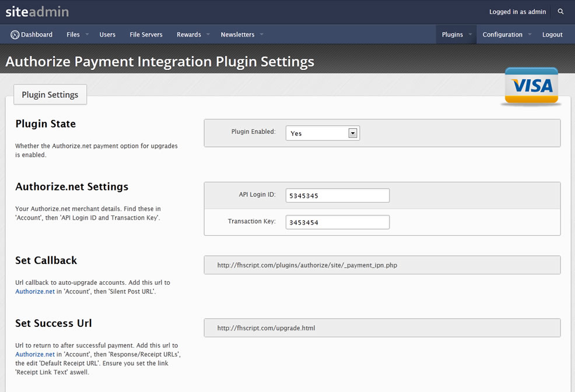575x392 pixels.
Task: Expand the Rewards menu arrow
Action: [208, 34]
